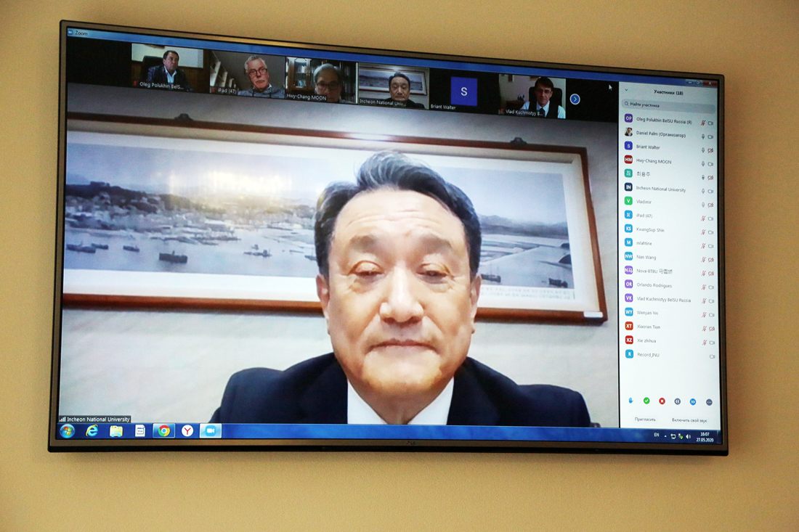Open Yandex Browser from the taskbar
This screenshot has width=799, height=532.
pos(187,431)
